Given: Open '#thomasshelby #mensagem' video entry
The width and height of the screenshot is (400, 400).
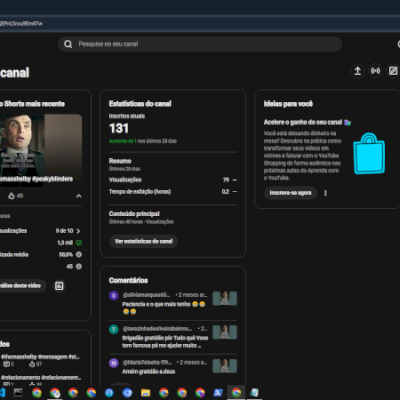Looking at the screenshot, I should (x=40, y=357).
